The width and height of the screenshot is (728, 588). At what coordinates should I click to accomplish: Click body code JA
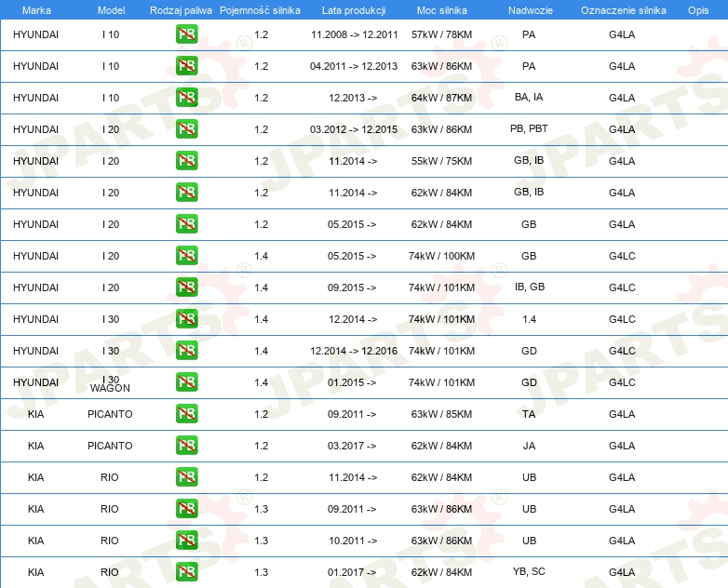(529, 445)
